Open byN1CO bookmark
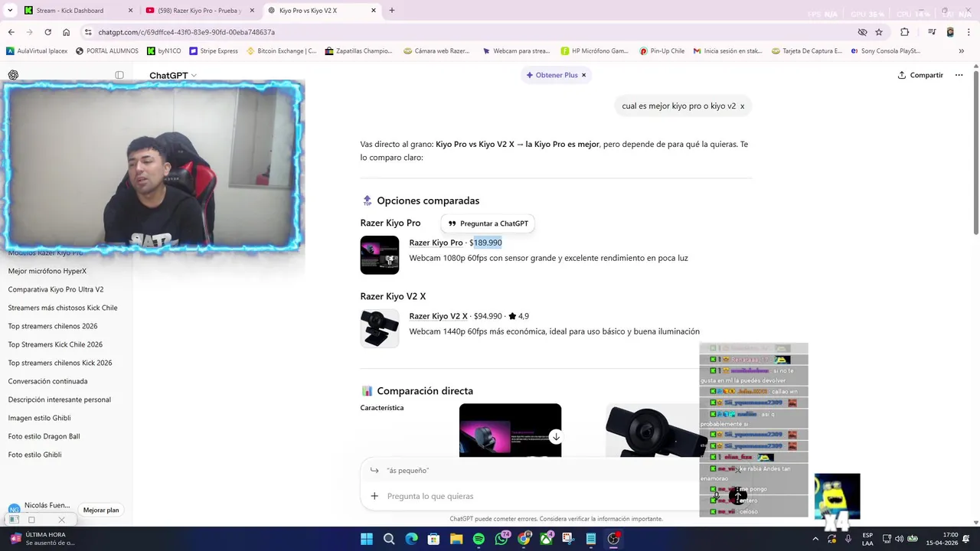This screenshot has width=980, height=551. (164, 51)
